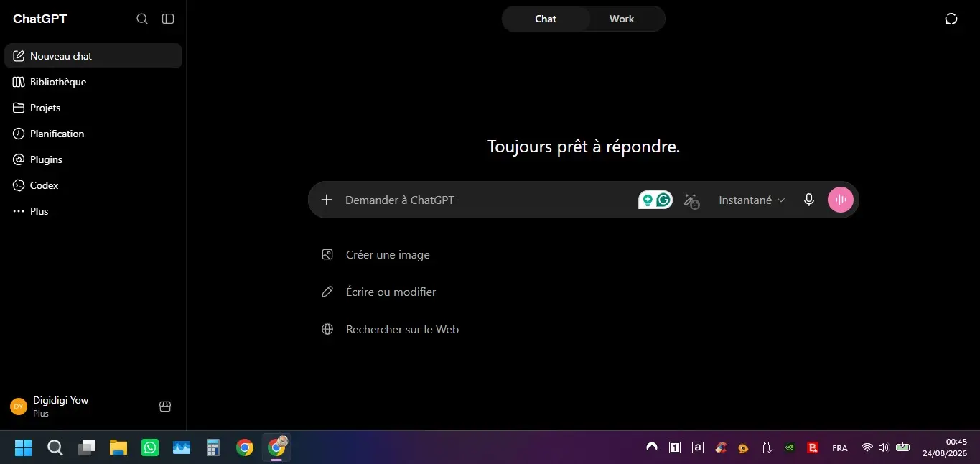Click the USB safely remove tray icon
Image resolution: width=980 pixels, height=464 pixels.
click(767, 447)
